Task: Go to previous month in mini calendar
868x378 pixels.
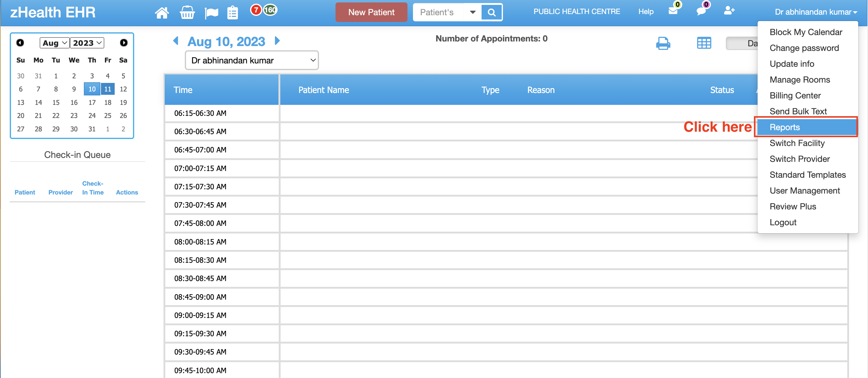Action: (20, 43)
